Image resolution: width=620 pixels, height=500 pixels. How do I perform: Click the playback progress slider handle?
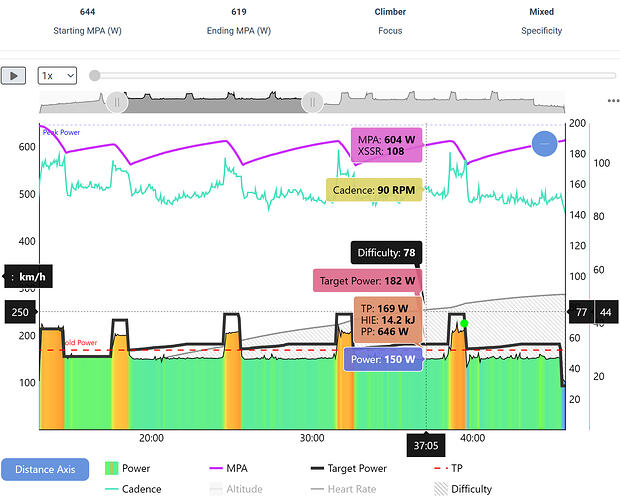point(95,75)
